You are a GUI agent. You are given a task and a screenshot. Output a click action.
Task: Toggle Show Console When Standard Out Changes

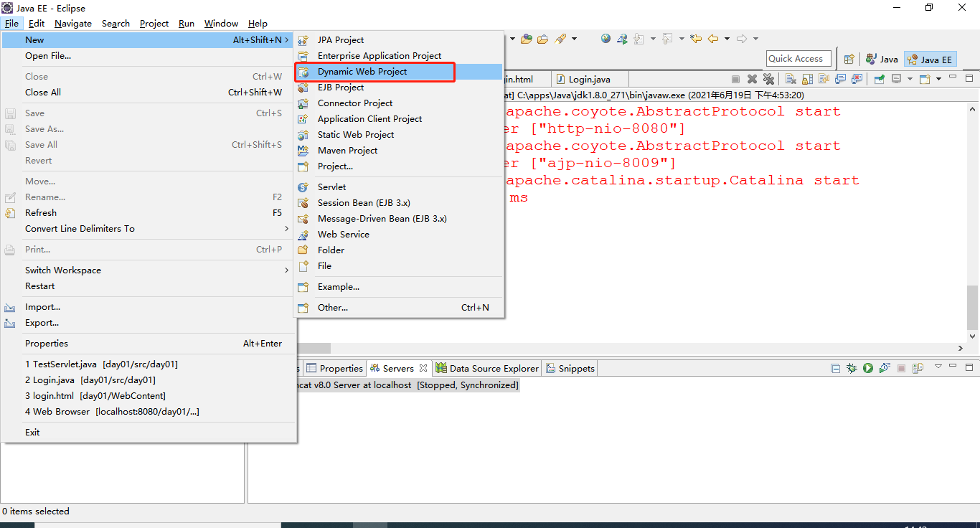click(x=841, y=79)
